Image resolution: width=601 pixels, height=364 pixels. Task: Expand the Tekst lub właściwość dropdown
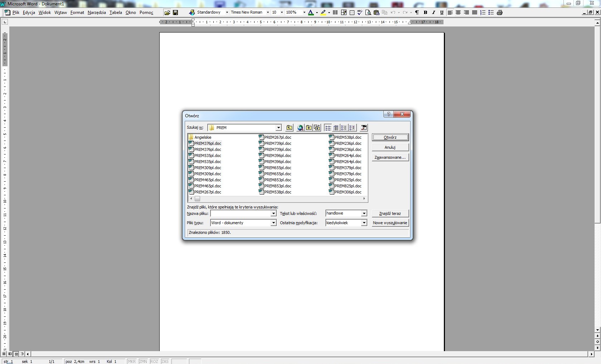(x=364, y=213)
